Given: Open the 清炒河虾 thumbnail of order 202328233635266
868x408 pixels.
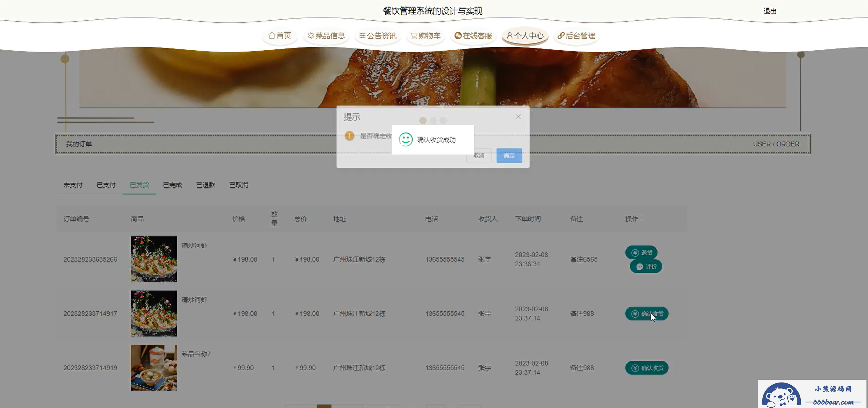Looking at the screenshot, I should pyautogui.click(x=154, y=259).
